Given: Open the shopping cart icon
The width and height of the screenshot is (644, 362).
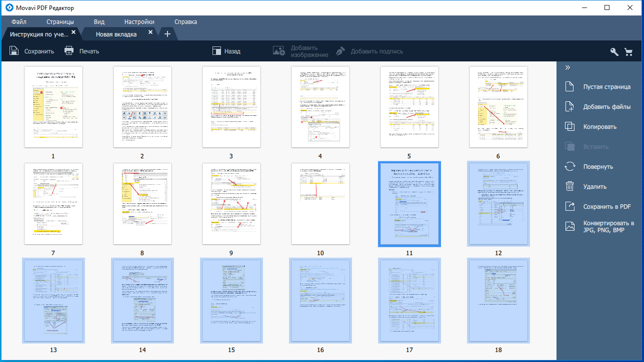Looking at the screenshot, I should click(x=628, y=51).
